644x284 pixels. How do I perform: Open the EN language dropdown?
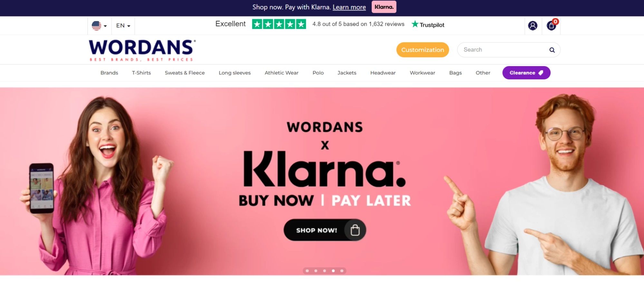click(x=123, y=25)
